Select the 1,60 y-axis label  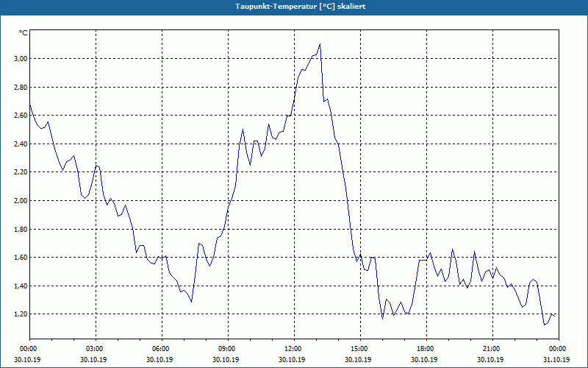tap(21, 257)
